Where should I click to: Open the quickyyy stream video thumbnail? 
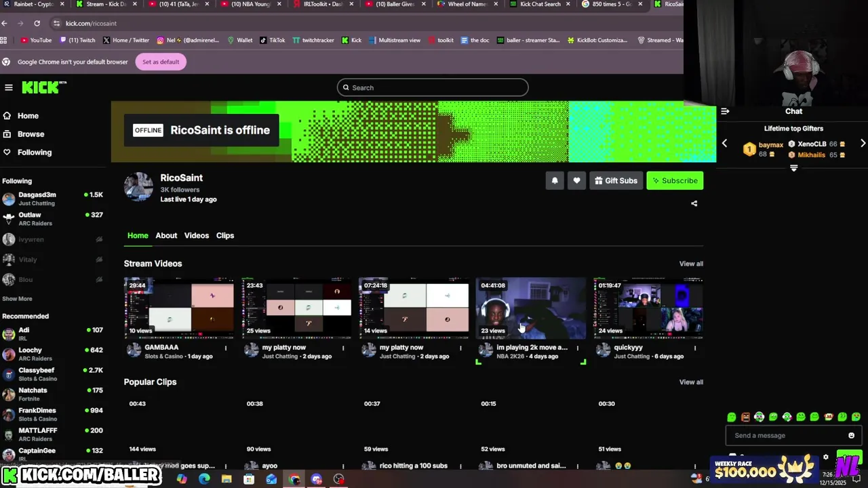648,308
